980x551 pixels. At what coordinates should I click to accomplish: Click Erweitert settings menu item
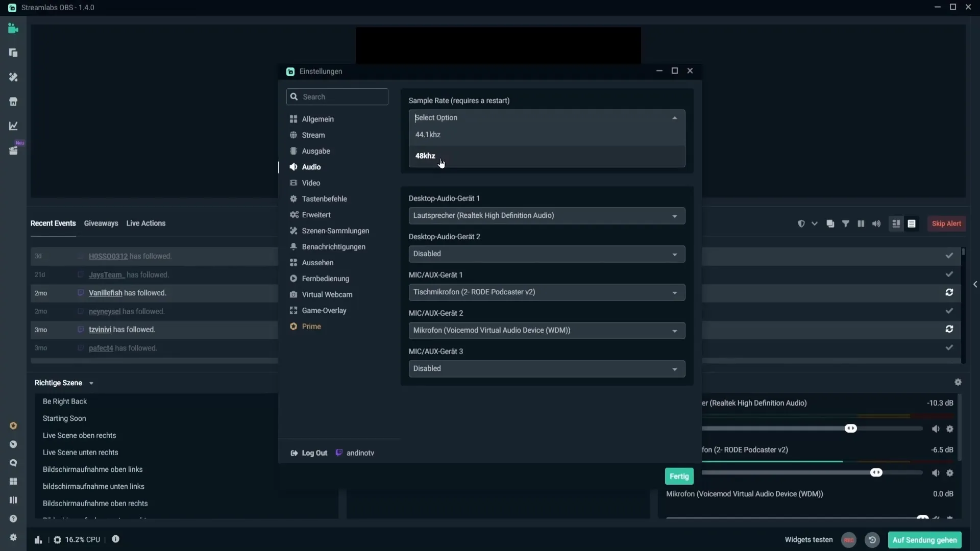pos(316,215)
